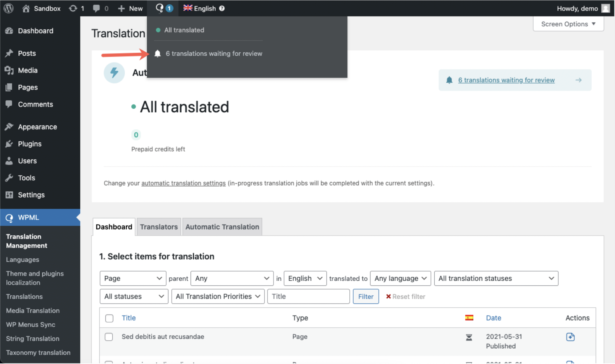Toggle the select-all checkbox in table header
The image size is (615, 364).
[x=109, y=318]
